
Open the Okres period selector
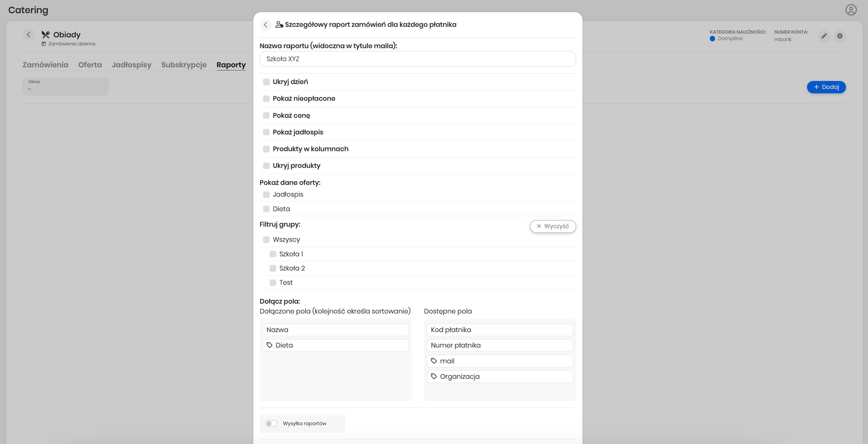click(x=65, y=86)
